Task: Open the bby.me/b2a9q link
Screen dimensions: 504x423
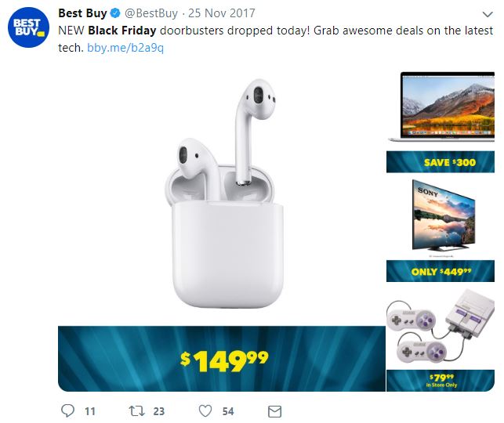Action: pyautogui.click(x=125, y=48)
